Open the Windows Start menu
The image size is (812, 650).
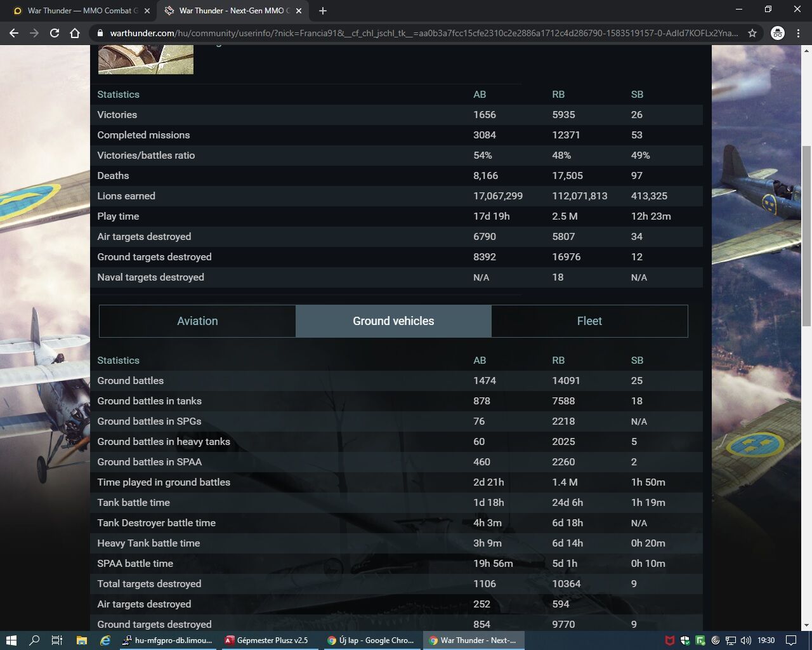click(11, 640)
